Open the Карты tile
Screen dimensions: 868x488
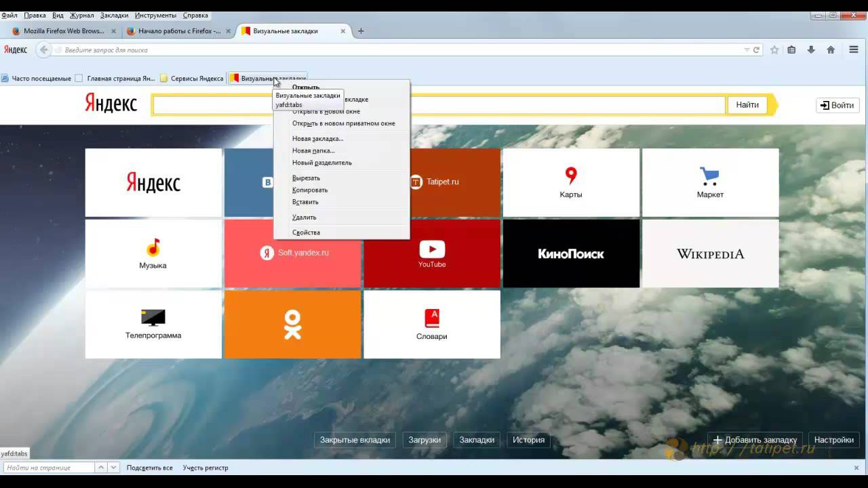tap(571, 182)
